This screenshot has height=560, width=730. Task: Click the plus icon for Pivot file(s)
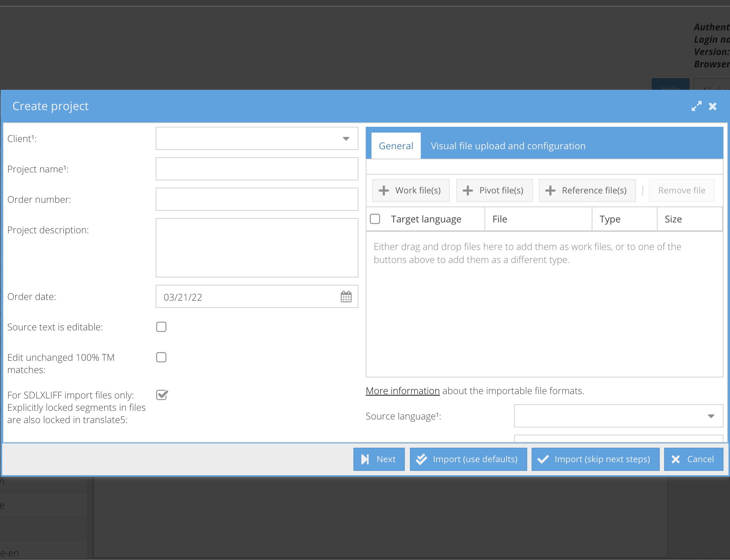click(x=468, y=191)
